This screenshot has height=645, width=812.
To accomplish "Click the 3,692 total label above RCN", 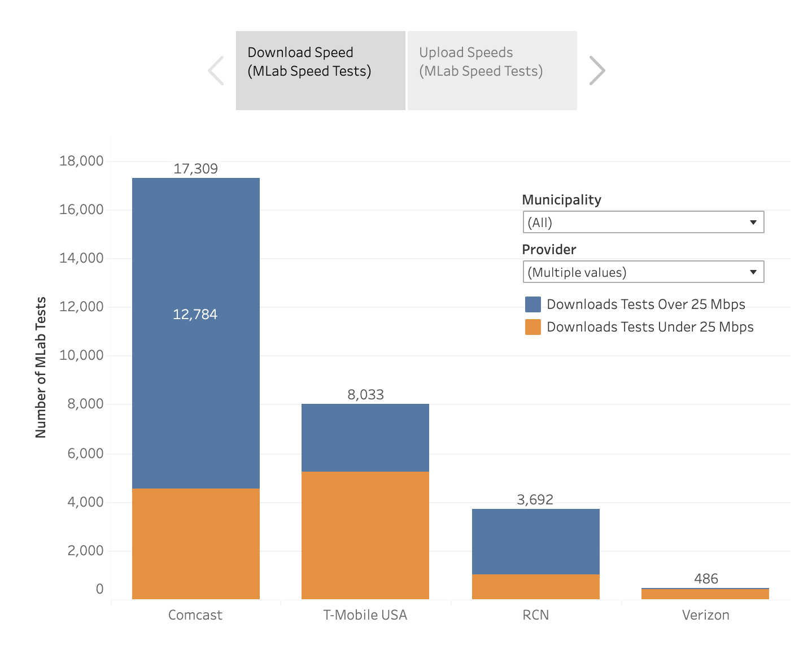I will click(x=535, y=500).
